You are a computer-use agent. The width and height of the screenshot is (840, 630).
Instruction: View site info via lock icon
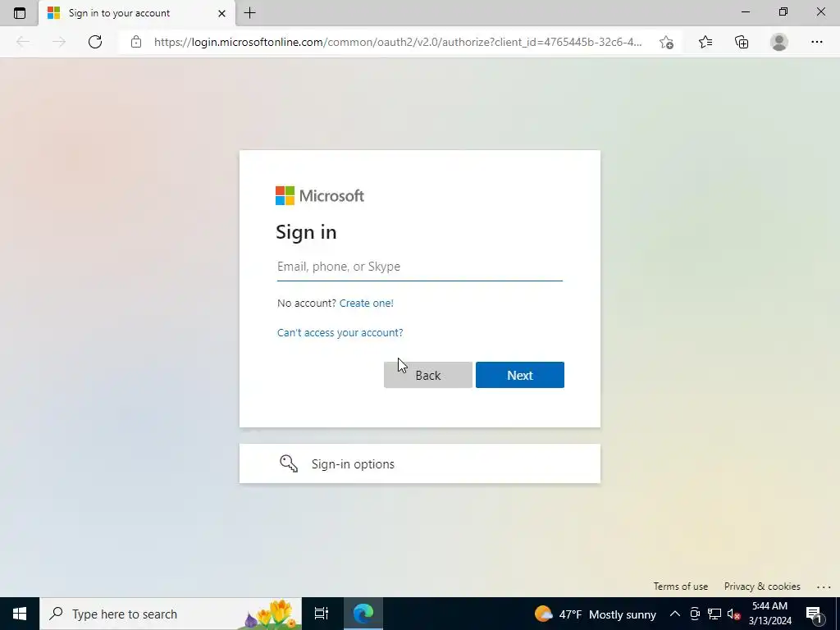pyautogui.click(x=136, y=42)
